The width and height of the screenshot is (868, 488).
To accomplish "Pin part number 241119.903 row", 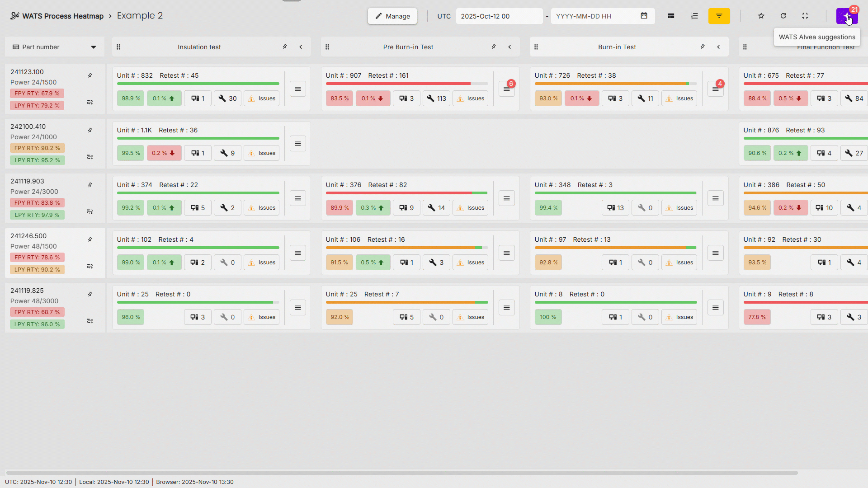I will click(90, 185).
